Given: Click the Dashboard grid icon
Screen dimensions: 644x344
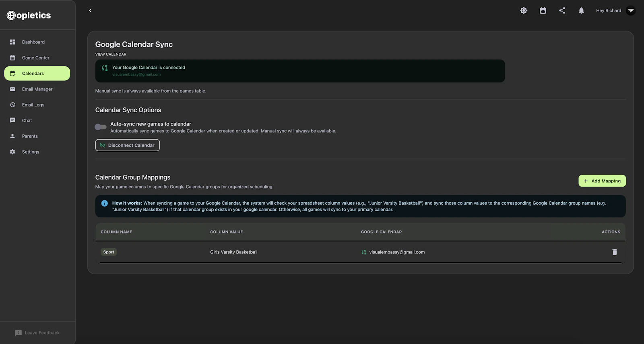Looking at the screenshot, I should [x=12, y=42].
